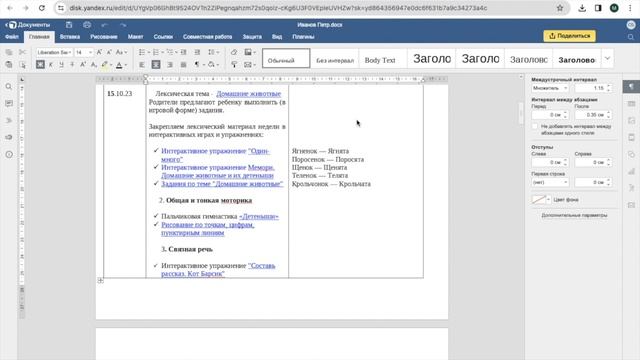The image size is (640, 360).
Task: Redo the last action
Action: coord(123,25)
